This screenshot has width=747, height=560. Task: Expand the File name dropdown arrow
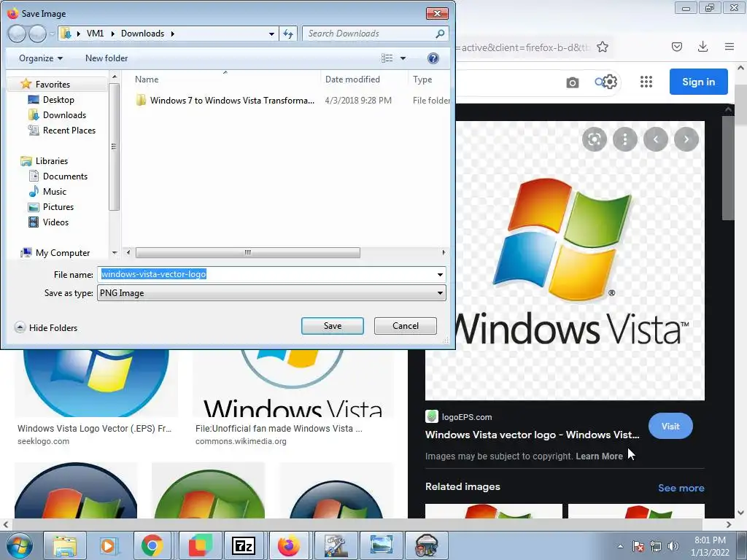tap(440, 274)
